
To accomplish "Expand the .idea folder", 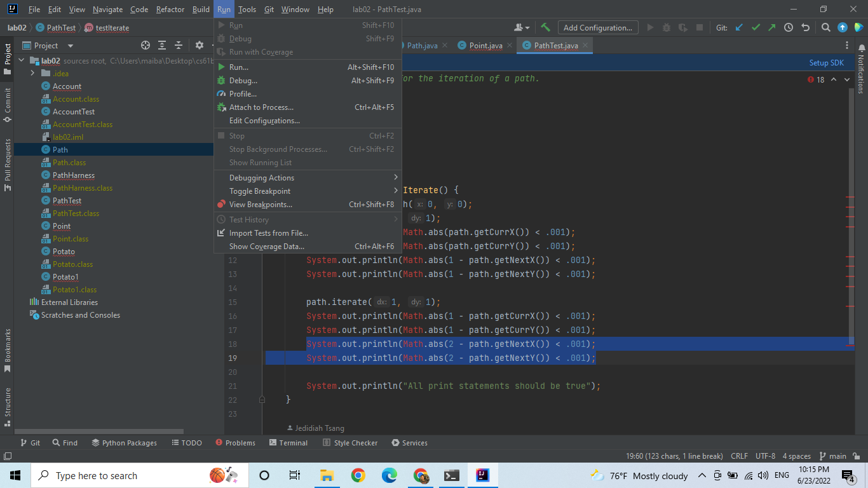I will coord(32,74).
